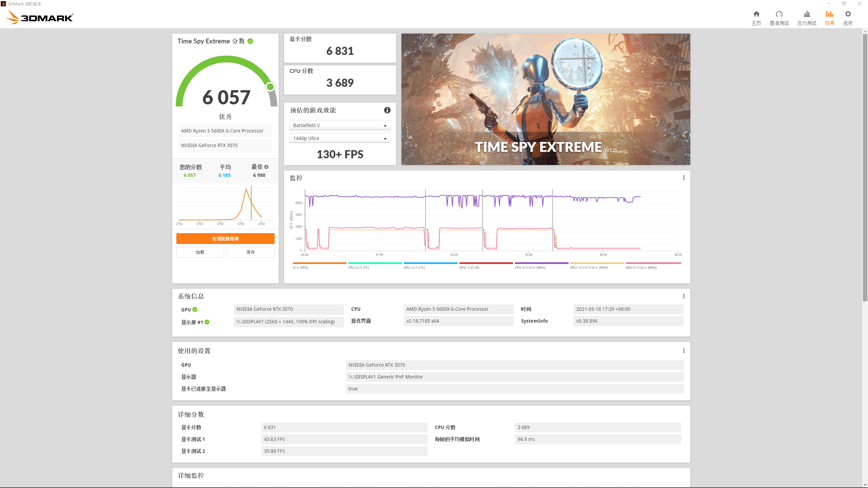Click the DISPLAY1 2560 × 1440 value
Screen dimensions: 868x488
point(288,322)
